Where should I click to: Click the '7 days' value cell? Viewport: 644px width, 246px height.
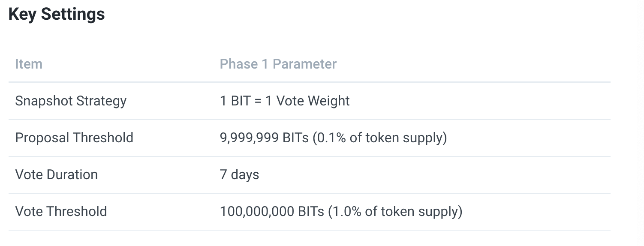(239, 175)
